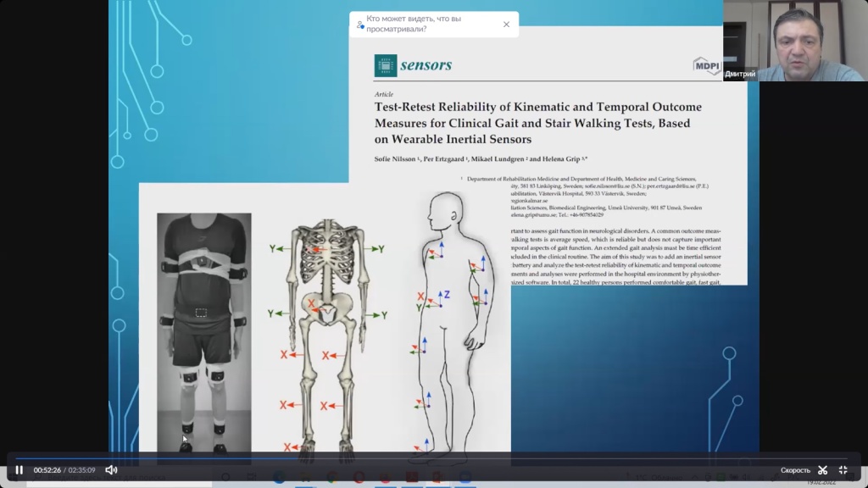Click the author line 'Sofie Nilsson'
The image size is (868, 488).
(481, 158)
